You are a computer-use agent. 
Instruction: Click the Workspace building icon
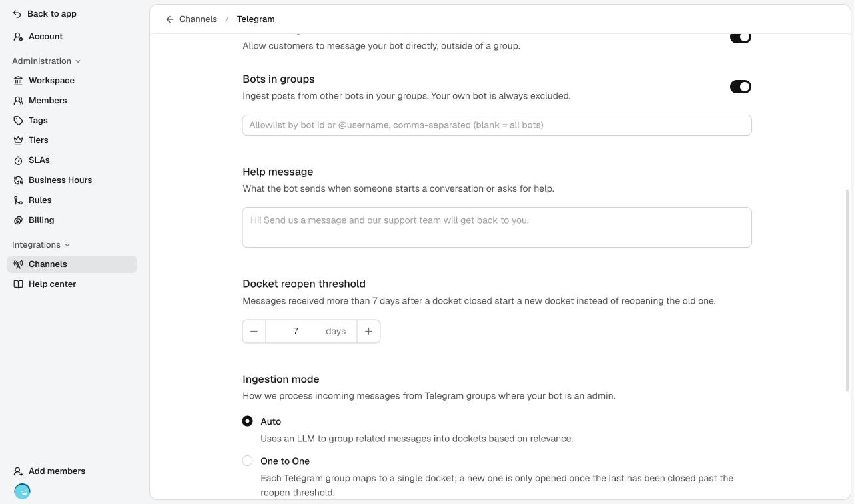coord(19,81)
